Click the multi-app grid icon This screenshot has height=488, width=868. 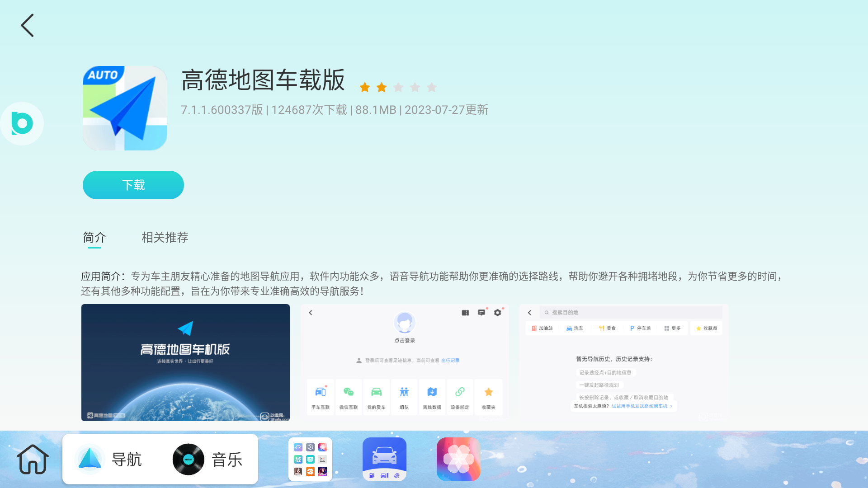point(310,459)
